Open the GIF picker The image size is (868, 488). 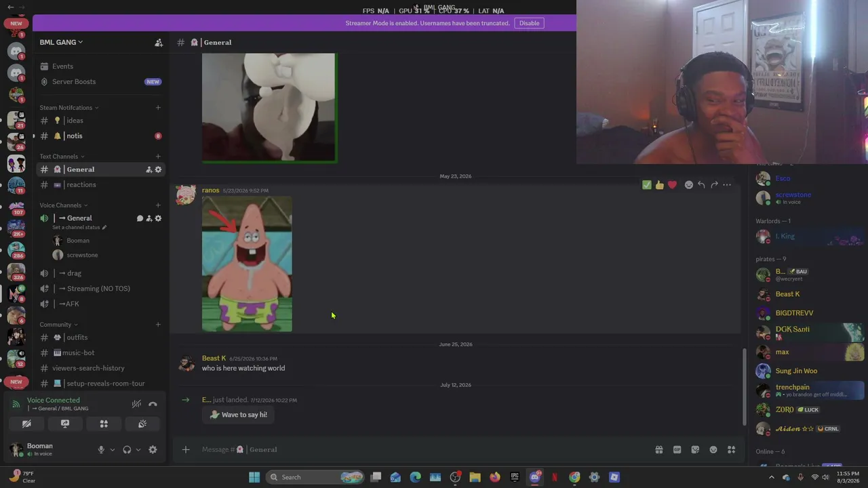[x=677, y=449]
